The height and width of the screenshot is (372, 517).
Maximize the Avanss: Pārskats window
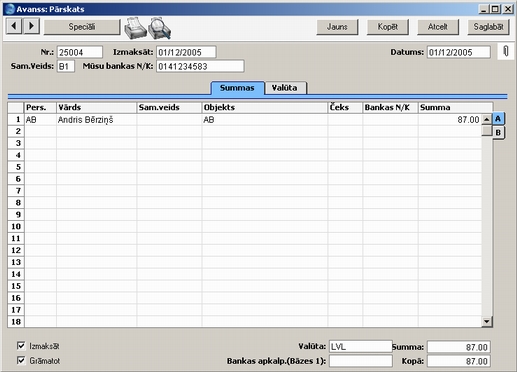tap(495, 9)
